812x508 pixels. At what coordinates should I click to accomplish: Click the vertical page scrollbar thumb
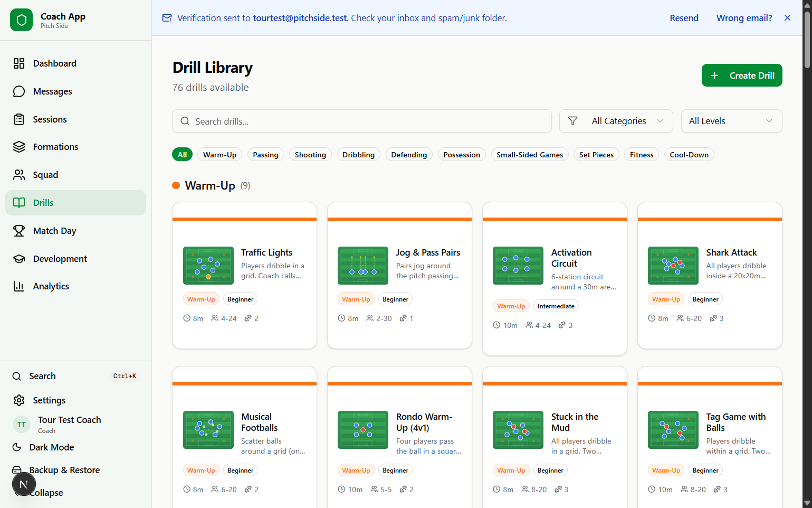click(807, 40)
